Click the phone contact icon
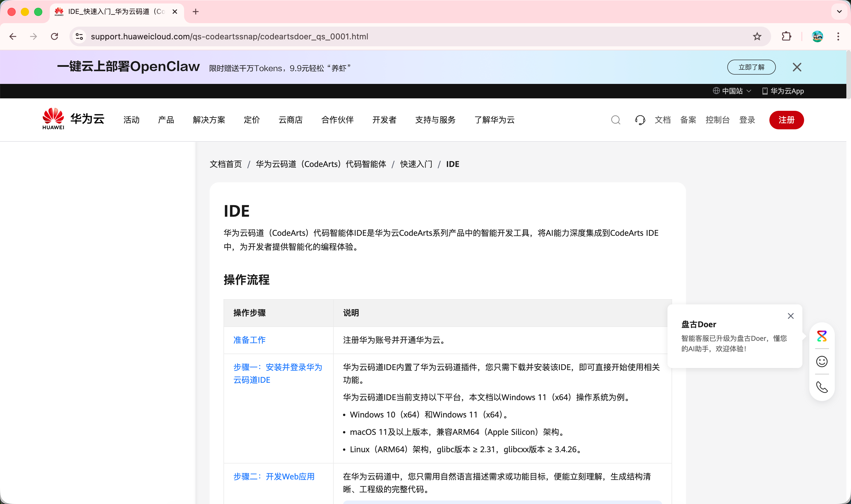The width and height of the screenshot is (851, 504). click(x=821, y=387)
